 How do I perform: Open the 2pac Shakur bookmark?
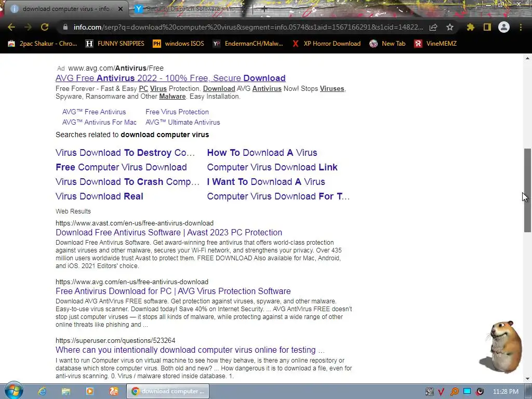[x=43, y=44]
